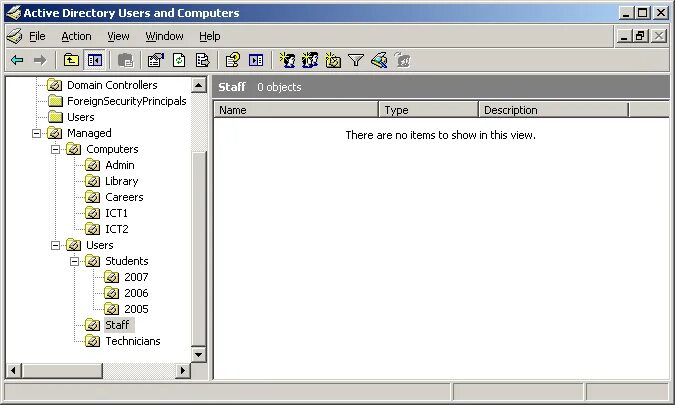This screenshot has width=675, height=405.
Task: Click the Up one level toolbar icon
Action: pos(71,60)
